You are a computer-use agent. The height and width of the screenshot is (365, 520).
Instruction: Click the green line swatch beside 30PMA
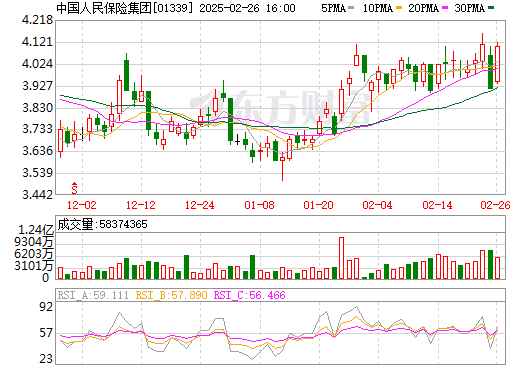click(491, 7)
